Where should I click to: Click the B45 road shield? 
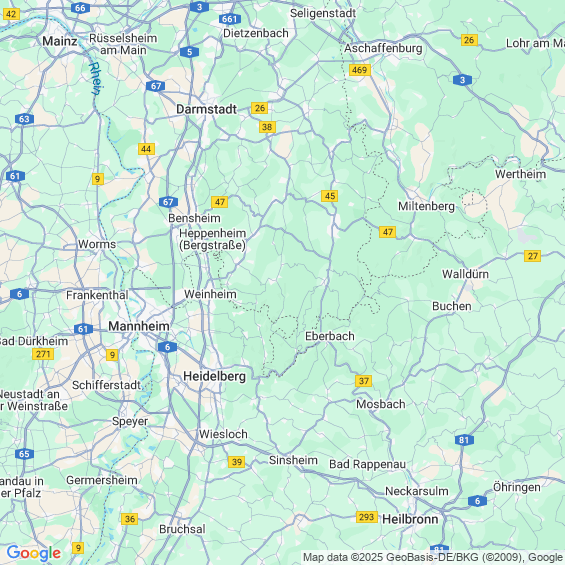tap(329, 196)
